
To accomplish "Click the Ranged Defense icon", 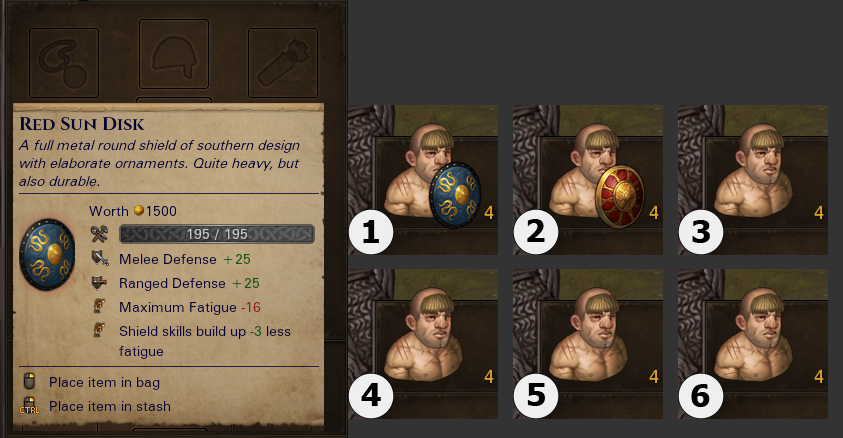I will tap(99, 283).
